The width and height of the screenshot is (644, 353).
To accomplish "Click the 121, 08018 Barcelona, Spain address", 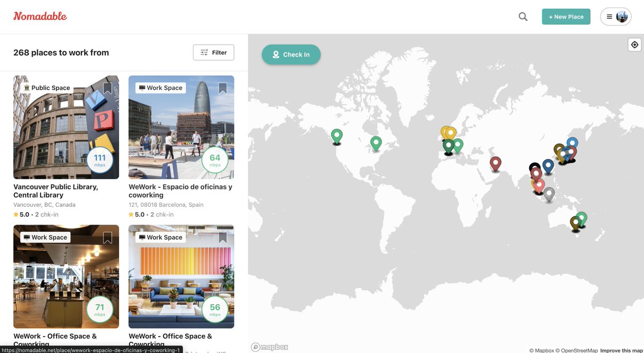I will 166,205.
